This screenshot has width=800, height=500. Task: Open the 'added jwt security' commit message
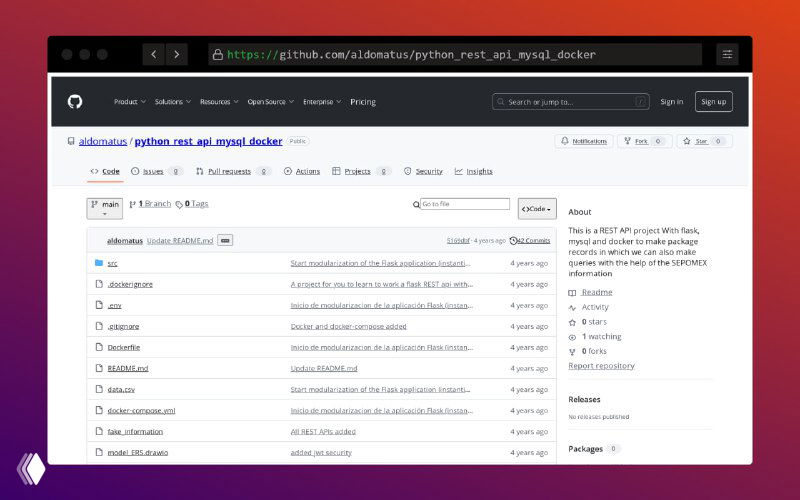(x=321, y=452)
